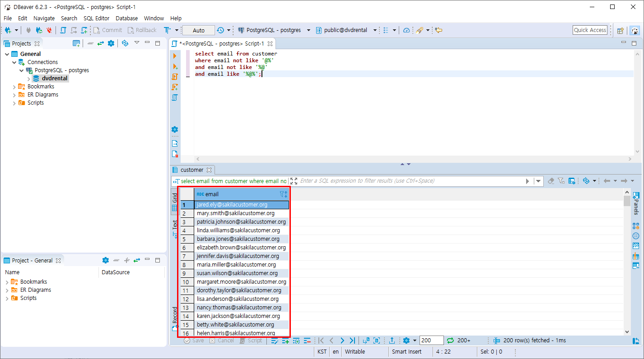
Task: Click the Quick Access field
Action: pos(590,30)
